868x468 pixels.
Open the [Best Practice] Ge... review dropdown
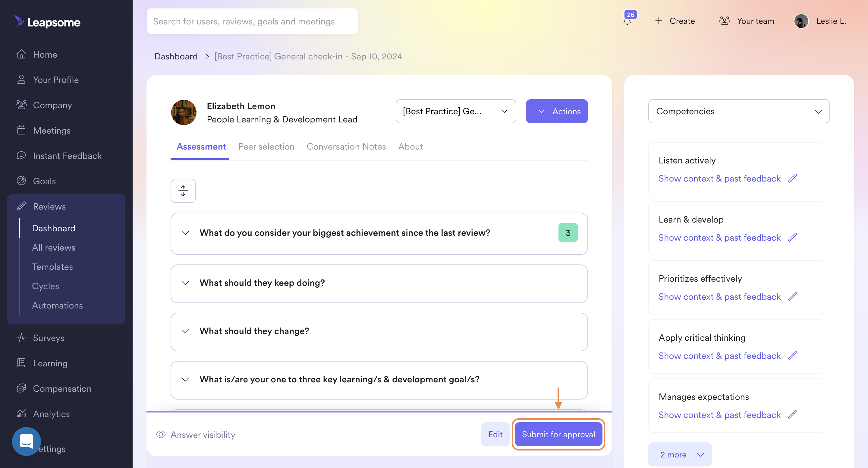pyautogui.click(x=456, y=111)
